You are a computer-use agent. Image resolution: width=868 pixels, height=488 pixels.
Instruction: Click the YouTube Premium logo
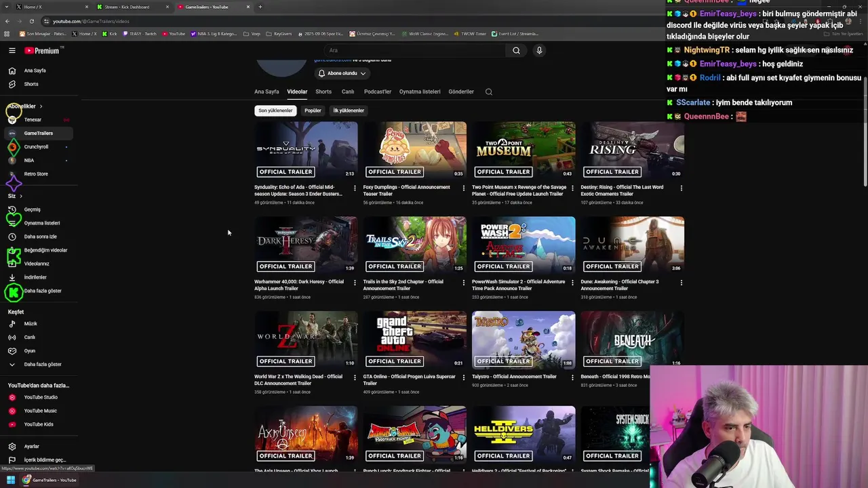42,50
